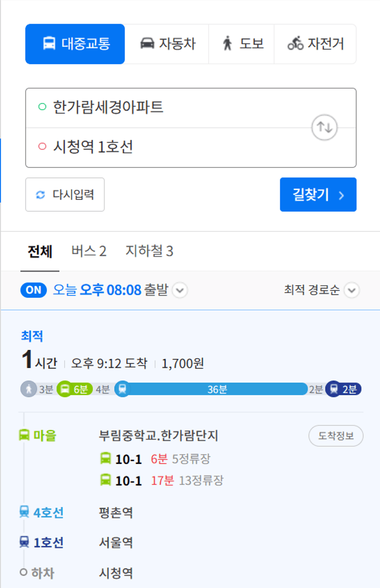Viewport: 380px width, 588px height.
Task: Select the 전체 results tab
Action: (x=40, y=252)
